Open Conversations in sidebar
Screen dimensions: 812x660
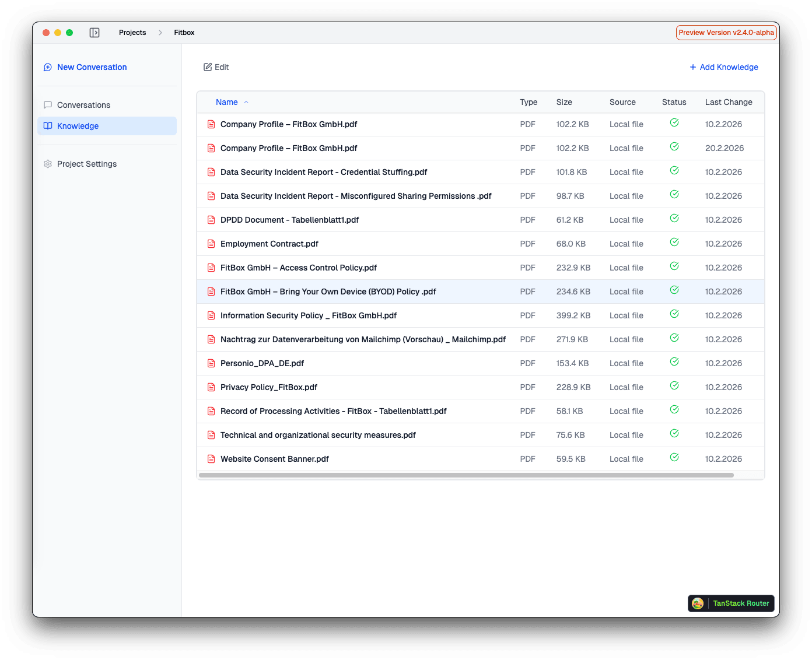[83, 105]
